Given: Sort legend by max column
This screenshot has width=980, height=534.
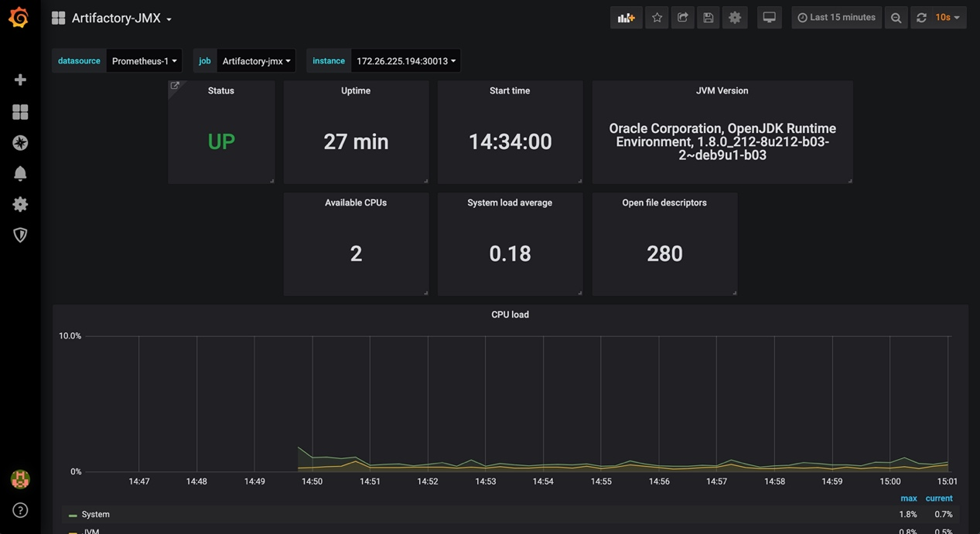Looking at the screenshot, I should (x=909, y=498).
